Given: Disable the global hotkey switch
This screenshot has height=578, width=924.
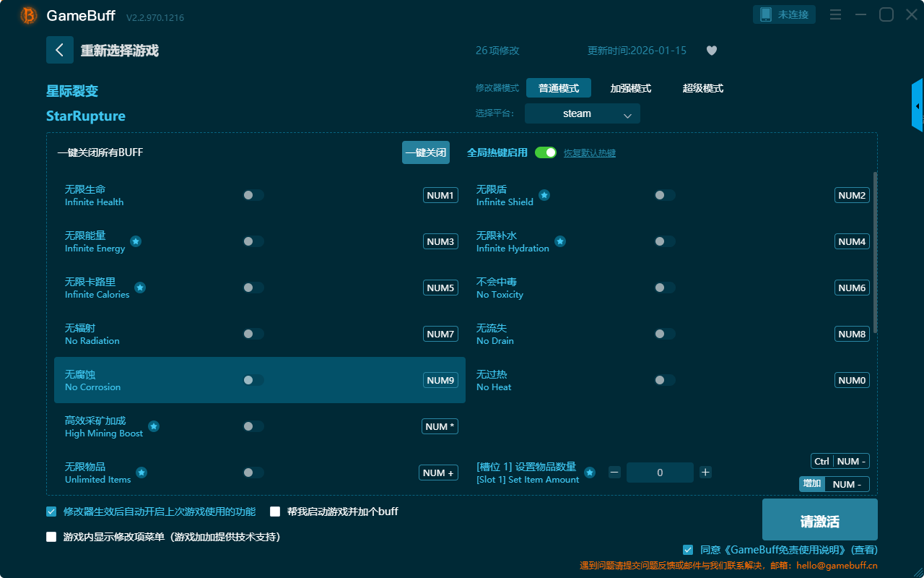Looking at the screenshot, I should pos(546,152).
